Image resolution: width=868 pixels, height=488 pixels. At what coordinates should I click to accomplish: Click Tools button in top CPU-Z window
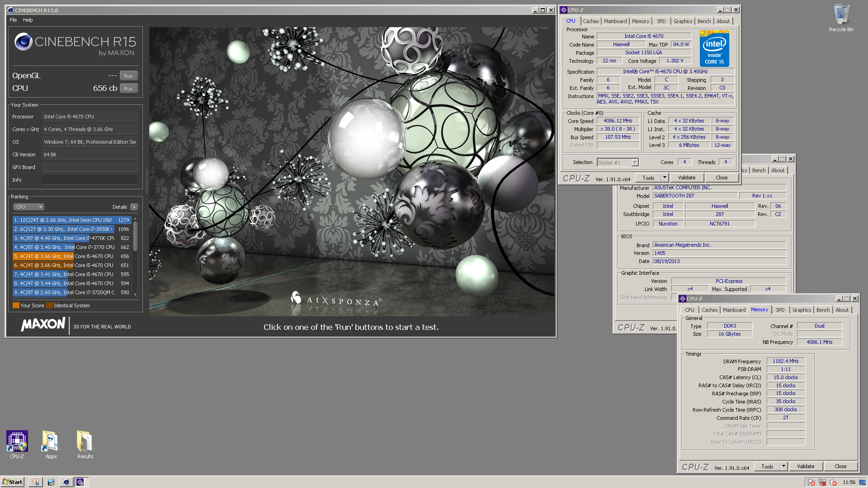[648, 178]
